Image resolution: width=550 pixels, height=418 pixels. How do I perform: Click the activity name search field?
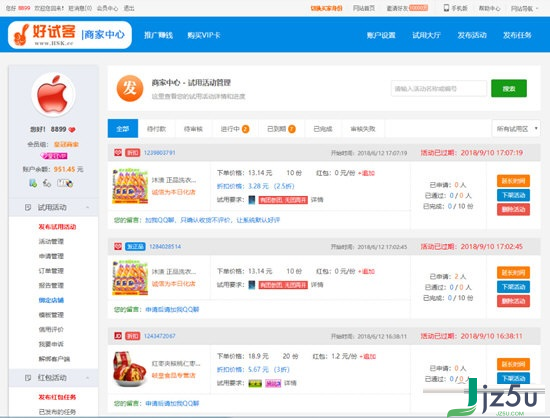(439, 88)
